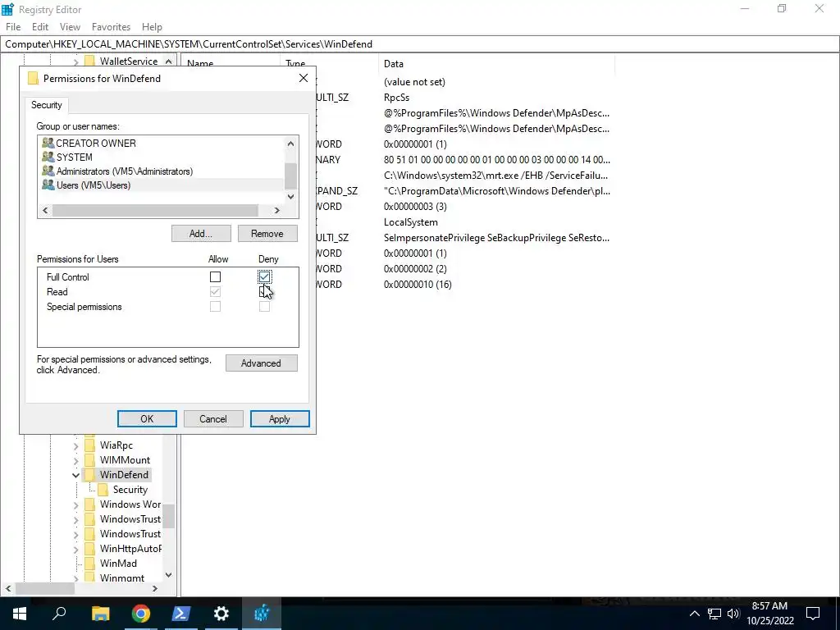Check Allow for Full Control

tap(216, 277)
